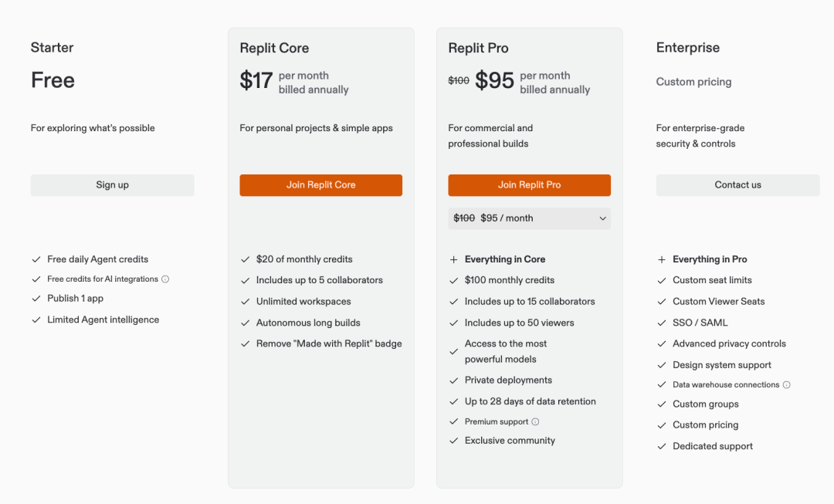The image size is (834, 504).
Task: Click checkmark next to Publish 1 app
Action: click(x=36, y=299)
